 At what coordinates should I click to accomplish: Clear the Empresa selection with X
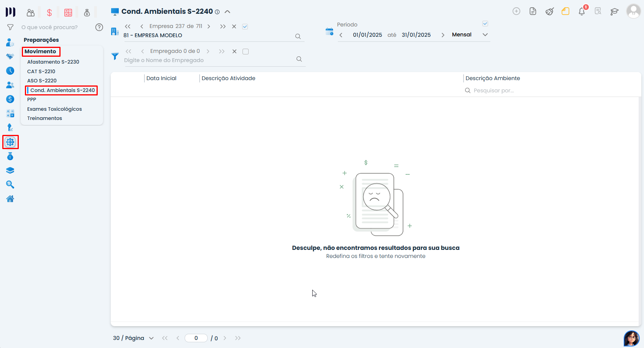pyautogui.click(x=234, y=26)
